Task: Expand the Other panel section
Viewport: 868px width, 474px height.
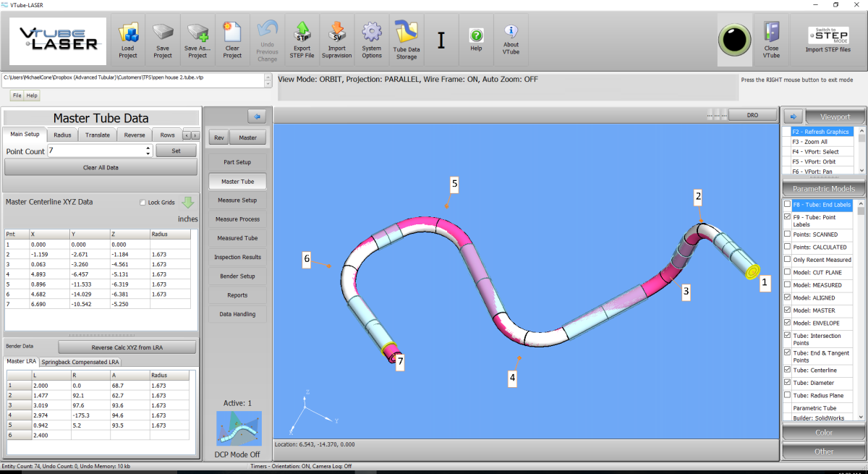Action: [824, 452]
